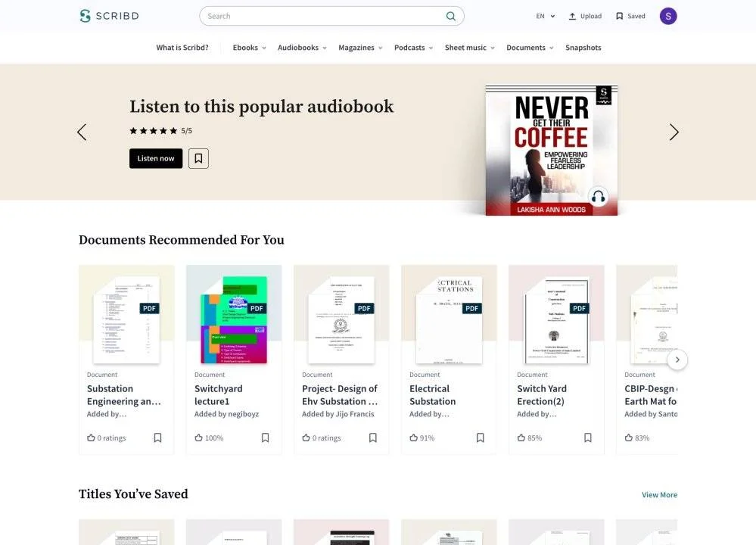Screen dimensions: 756x545
Task: Click 'Titles You've Saved' heading
Action: [133, 494]
